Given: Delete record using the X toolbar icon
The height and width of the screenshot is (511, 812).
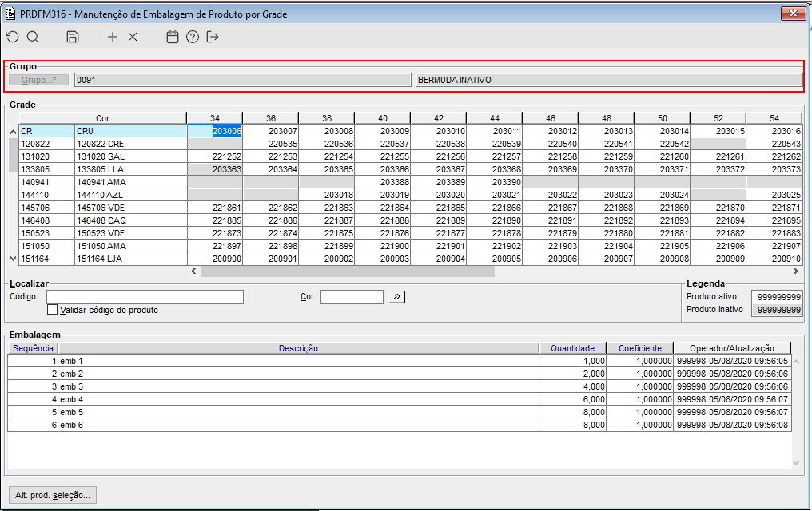Looking at the screenshot, I should [x=133, y=37].
